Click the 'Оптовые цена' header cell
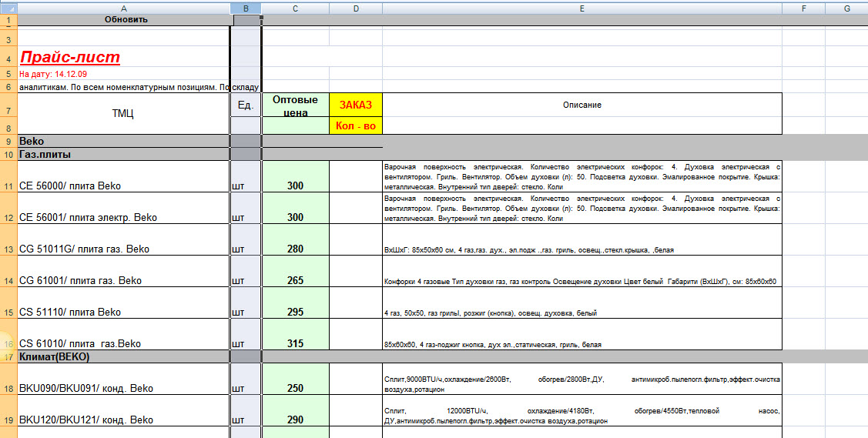This screenshot has width=868, height=438. 295,105
